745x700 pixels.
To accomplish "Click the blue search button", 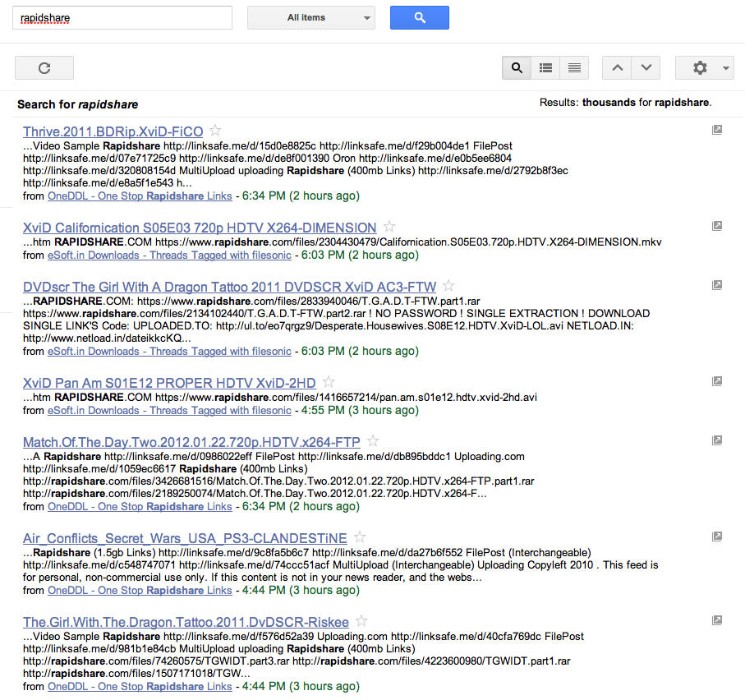I will [420, 17].
